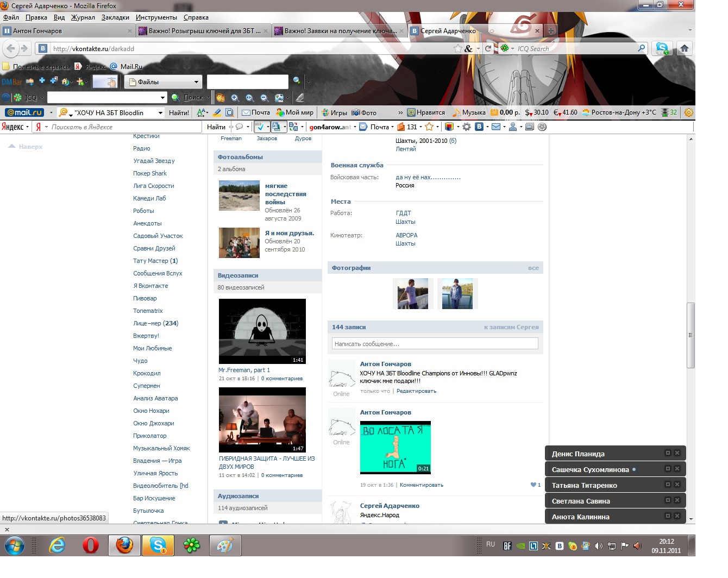Viewport: 728px width, 578px height.
Task: Click the Skype button in navigation bar
Action: click(x=662, y=48)
